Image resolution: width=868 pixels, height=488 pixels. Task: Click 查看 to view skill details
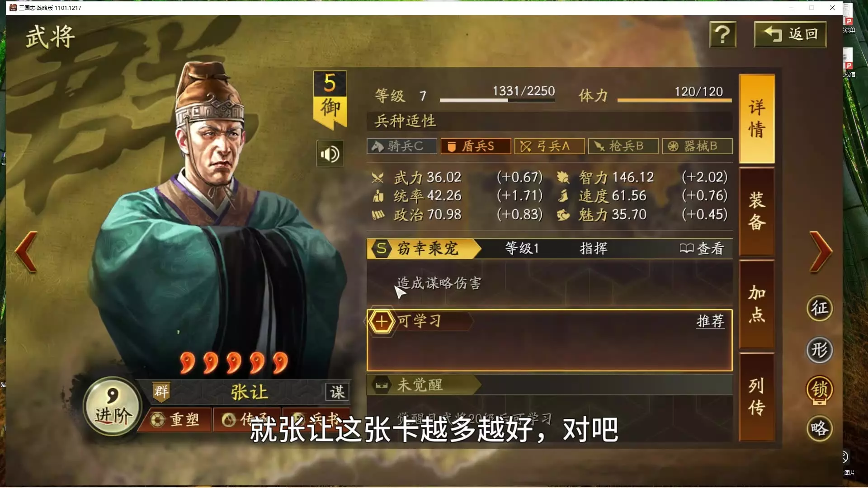pos(702,248)
